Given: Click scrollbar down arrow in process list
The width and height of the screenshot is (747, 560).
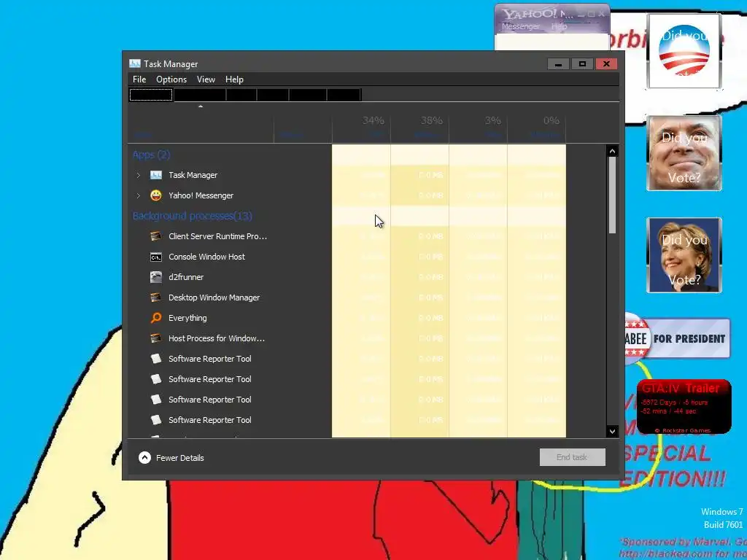Looking at the screenshot, I should [612, 432].
